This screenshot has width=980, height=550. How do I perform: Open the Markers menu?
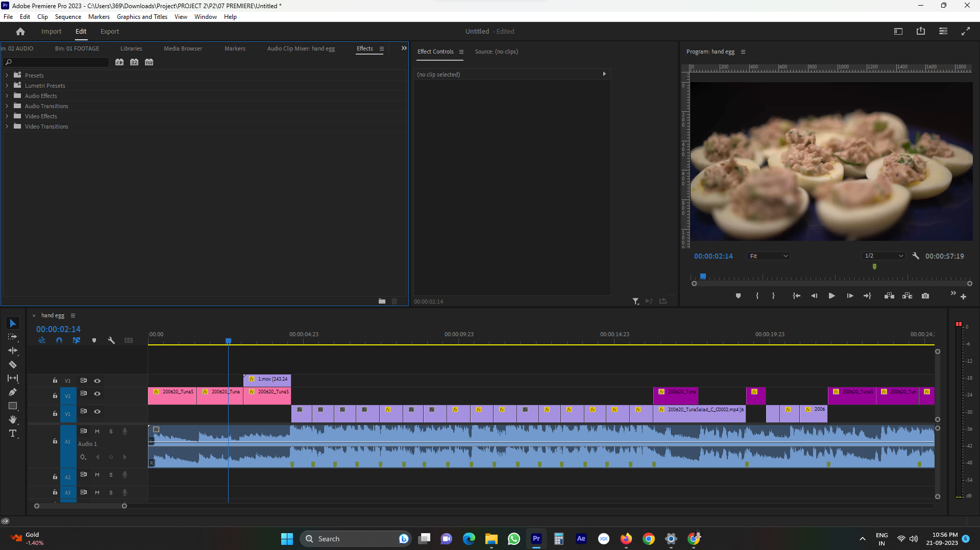(x=99, y=17)
